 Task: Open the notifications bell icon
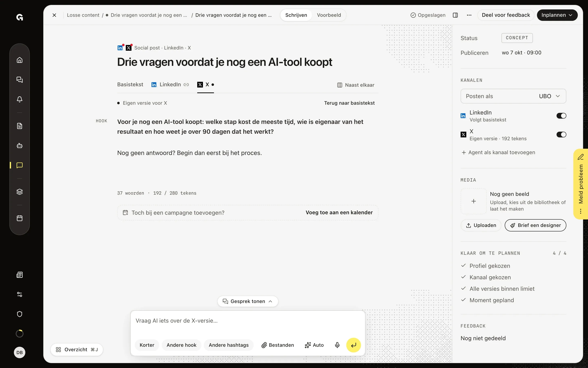(20, 99)
